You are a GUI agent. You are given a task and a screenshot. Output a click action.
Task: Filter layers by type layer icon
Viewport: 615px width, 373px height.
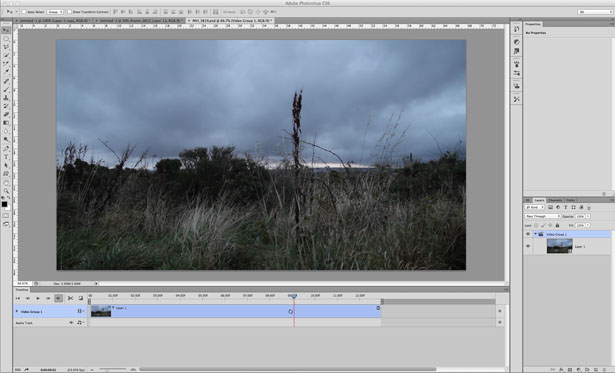point(566,207)
